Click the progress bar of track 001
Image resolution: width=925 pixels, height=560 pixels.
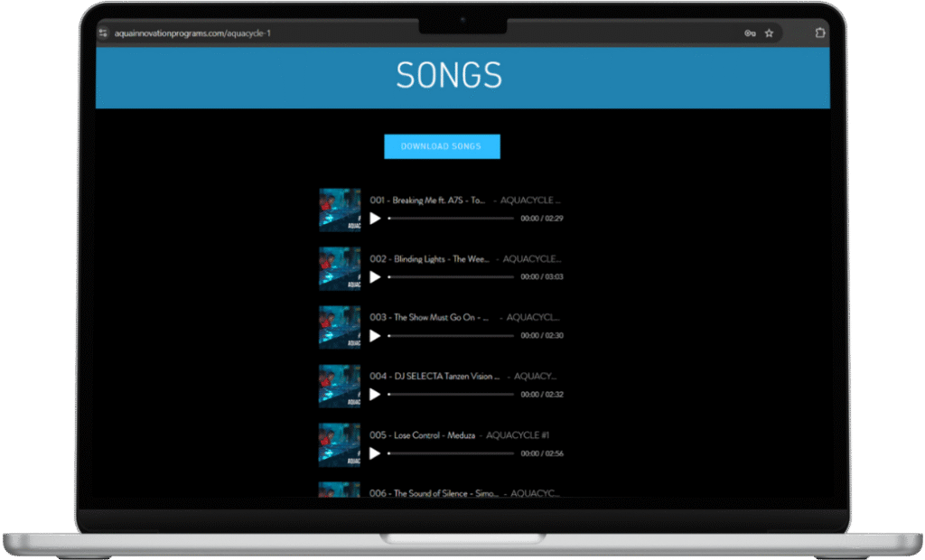[x=451, y=219]
